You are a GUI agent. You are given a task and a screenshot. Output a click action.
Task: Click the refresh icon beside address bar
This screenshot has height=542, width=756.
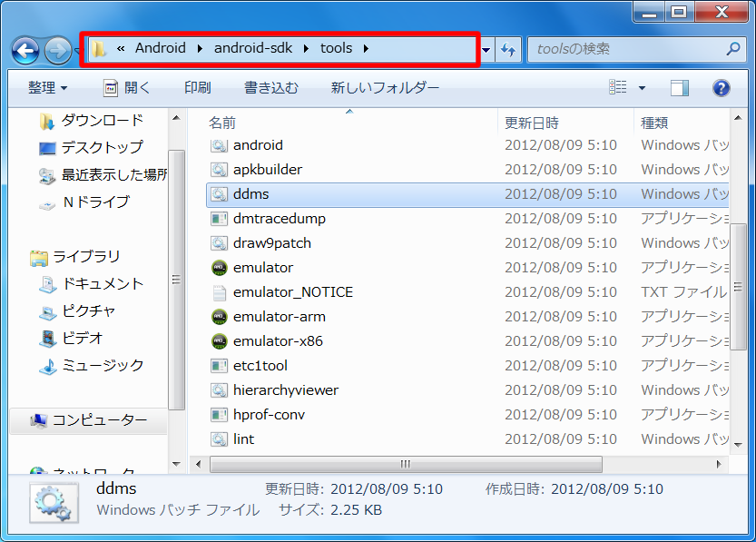click(508, 49)
